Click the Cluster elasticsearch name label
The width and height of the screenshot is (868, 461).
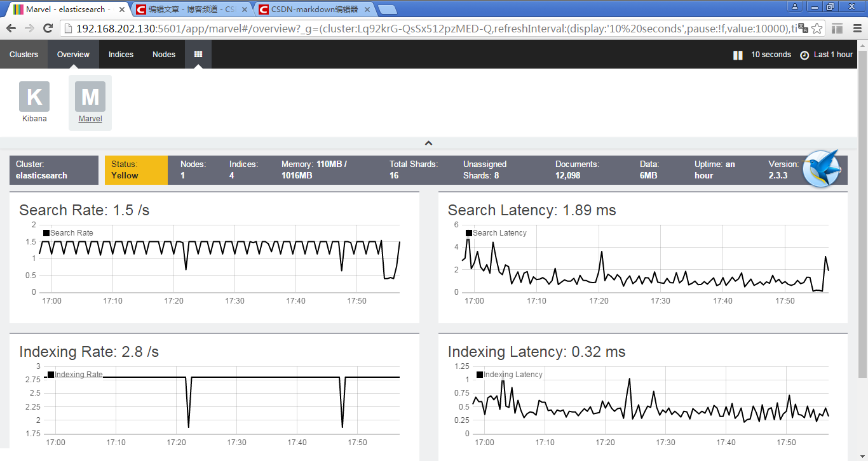54,170
